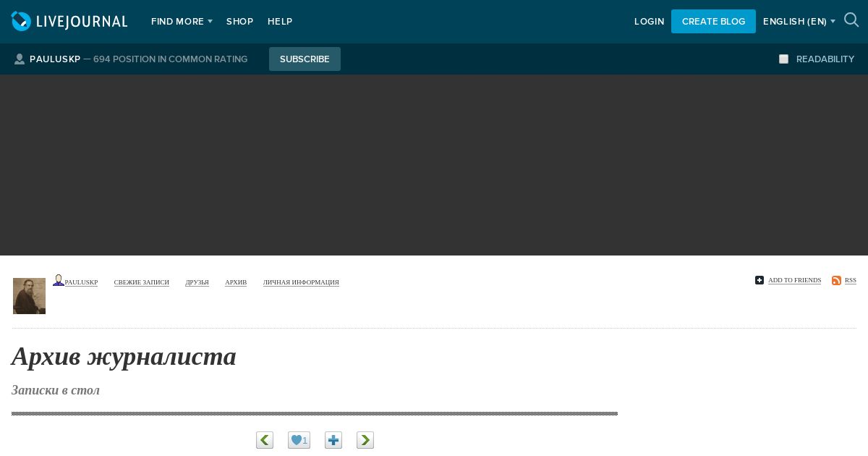Image resolution: width=868 pixels, height=456 pixels.
Task: Click the Create Blog button
Action: coord(713,22)
